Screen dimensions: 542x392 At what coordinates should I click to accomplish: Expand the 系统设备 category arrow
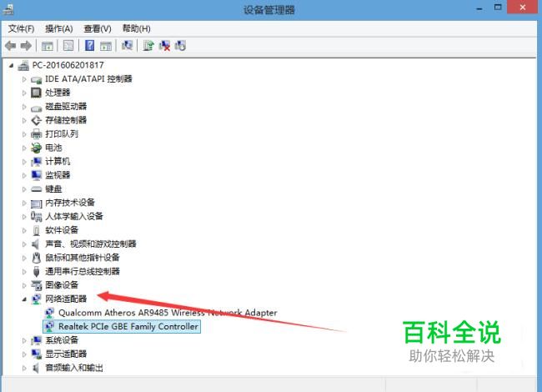pyautogui.click(x=24, y=340)
